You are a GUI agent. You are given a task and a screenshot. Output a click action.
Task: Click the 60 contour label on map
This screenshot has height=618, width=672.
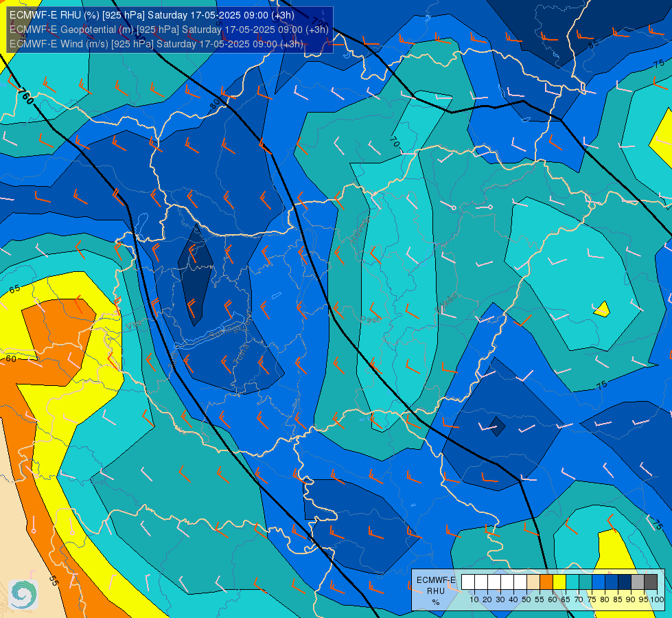(11, 358)
